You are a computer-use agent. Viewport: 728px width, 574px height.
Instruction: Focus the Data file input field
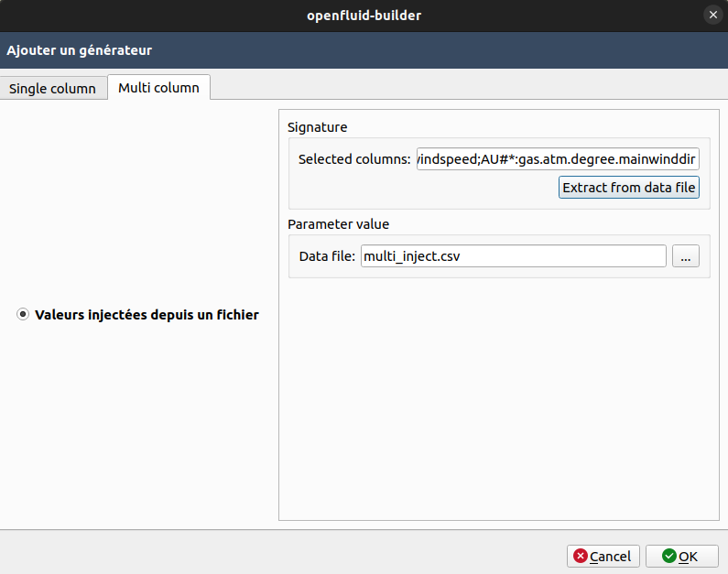pos(513,256)
